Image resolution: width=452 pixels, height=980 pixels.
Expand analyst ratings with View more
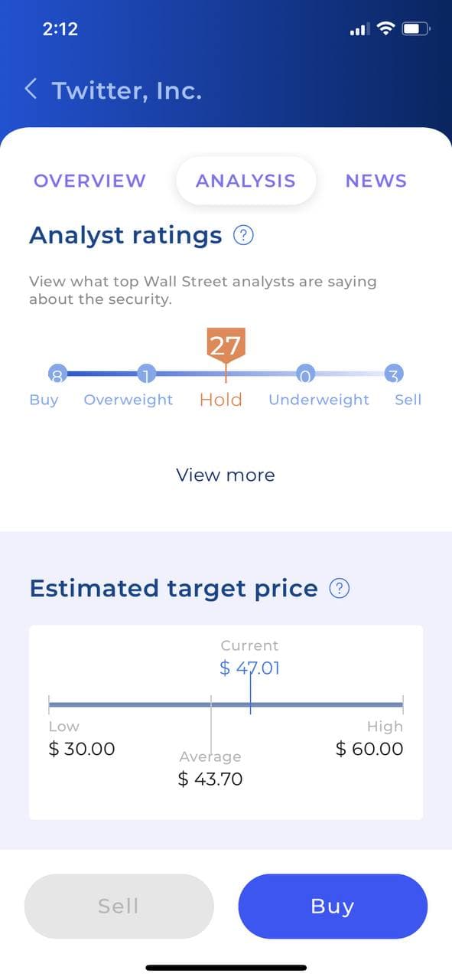coord(226,475)
